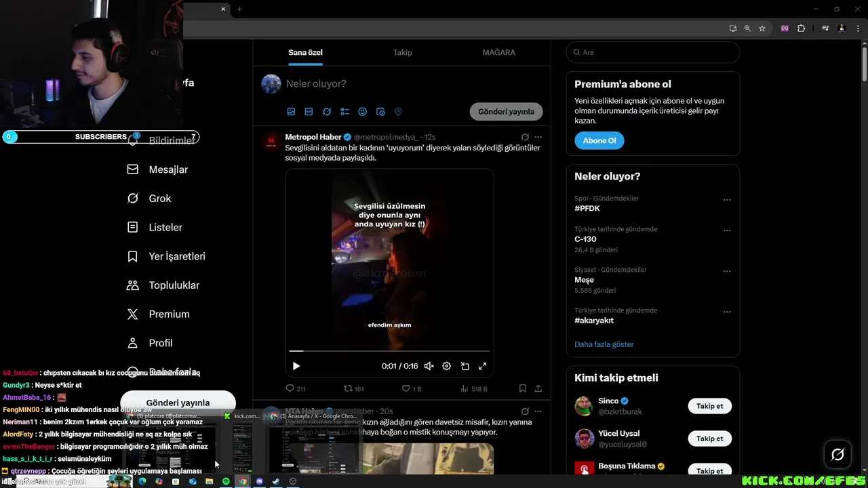The image size is (868, 488).
Task: Open Chrome zoom magnifier icon
Action: [x=747, y=28]
